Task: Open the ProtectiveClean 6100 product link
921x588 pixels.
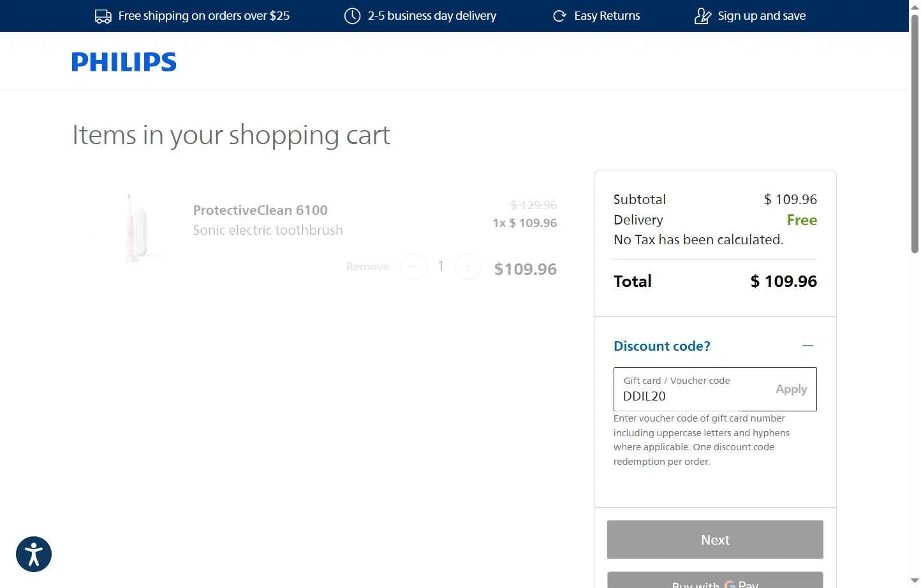Action: coord(260,210)
